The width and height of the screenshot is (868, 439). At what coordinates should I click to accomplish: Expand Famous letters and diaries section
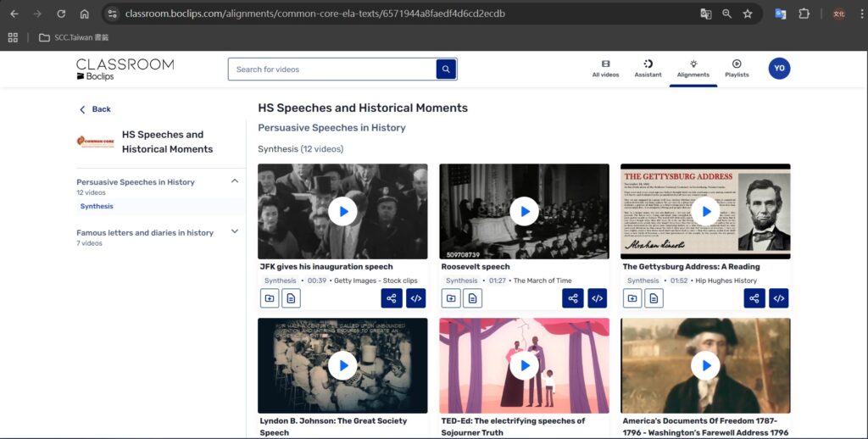click(235, 231)
